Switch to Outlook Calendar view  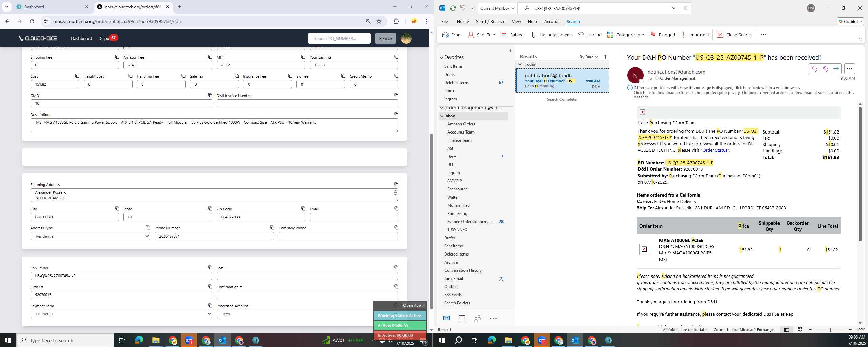pyautogui.click(x=462, y=318)
